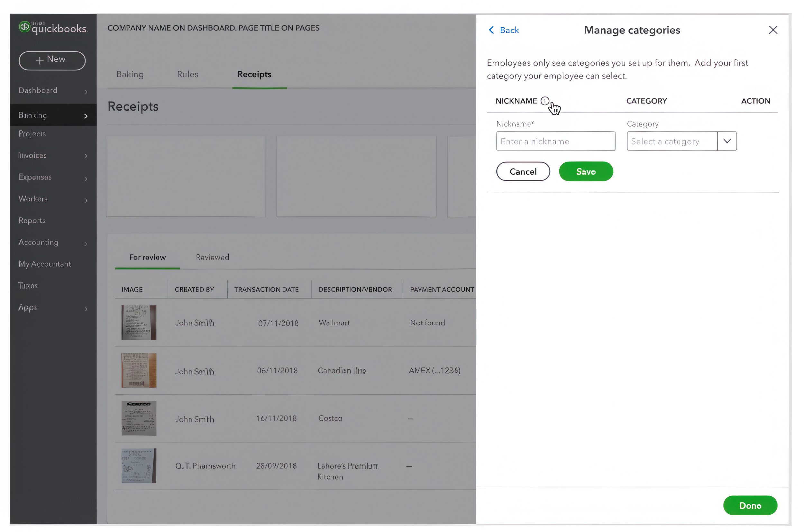This screenshot has height=532, width=804.
Task: Open the Walmart receipt thumbnail
Action: pos(139,323)
